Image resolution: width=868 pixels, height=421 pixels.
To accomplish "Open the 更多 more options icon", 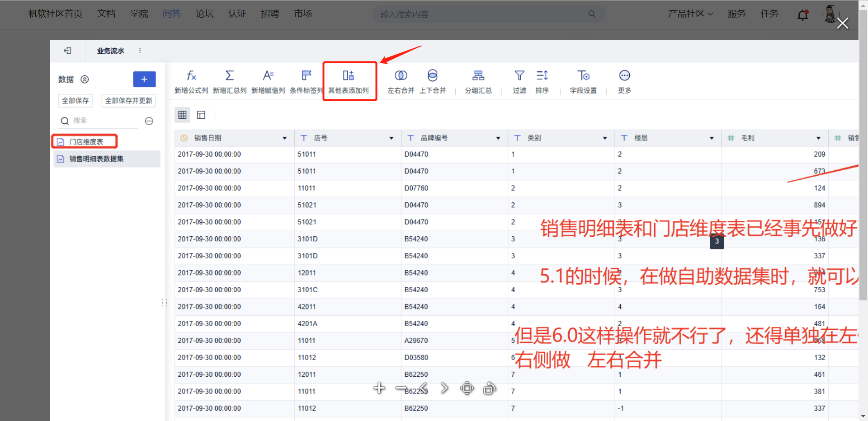I will coord(624,75).
